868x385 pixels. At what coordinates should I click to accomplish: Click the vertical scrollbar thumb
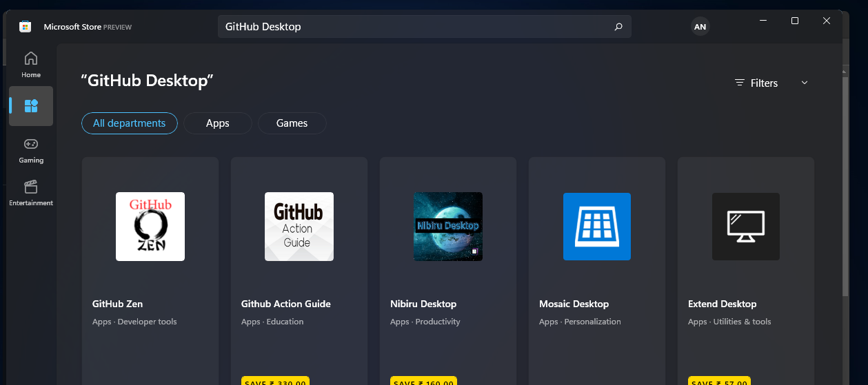point(845,186)
